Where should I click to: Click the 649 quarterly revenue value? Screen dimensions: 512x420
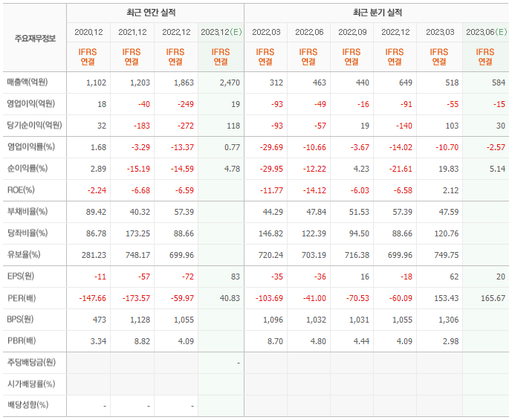pyautogui.click(x=406, y=83)
